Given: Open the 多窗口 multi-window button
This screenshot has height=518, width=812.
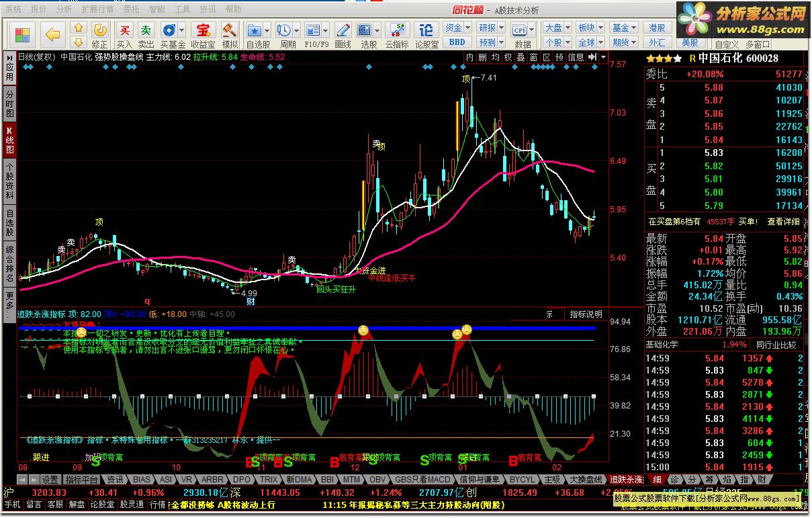Looking at the screenshot, I should (758, 44).
